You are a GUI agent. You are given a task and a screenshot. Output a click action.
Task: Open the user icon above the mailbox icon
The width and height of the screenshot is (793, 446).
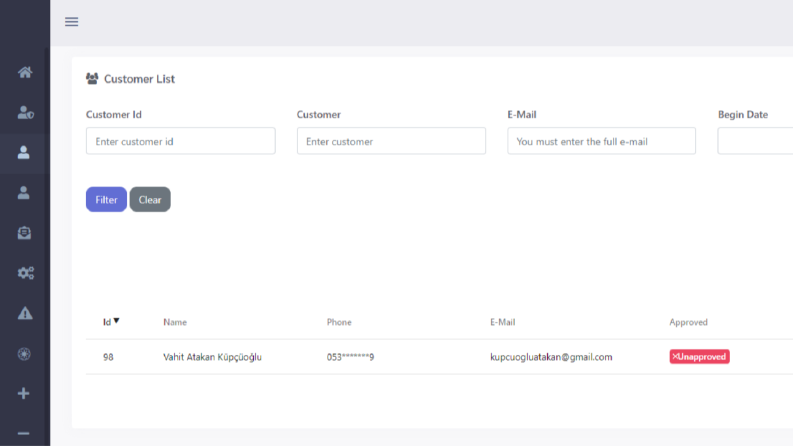click(x=24, y=193)
